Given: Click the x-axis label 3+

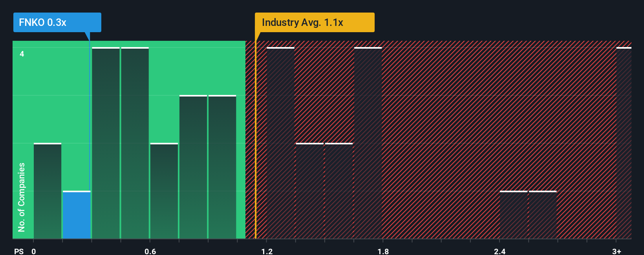Looking at the screenshot, I should pos(617,251).
